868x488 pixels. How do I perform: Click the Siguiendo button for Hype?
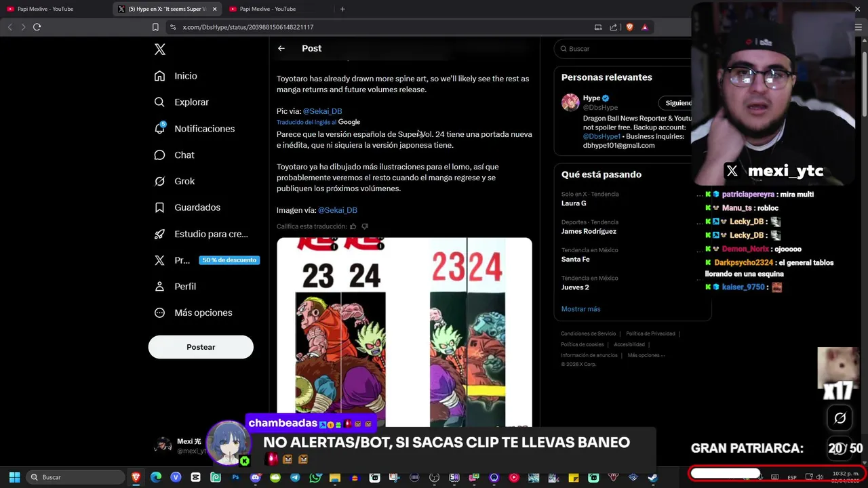(676, 103)
